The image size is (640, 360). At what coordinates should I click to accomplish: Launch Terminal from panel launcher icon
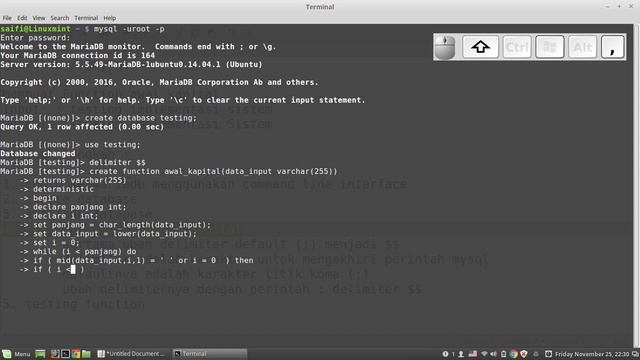pos(65,354)
